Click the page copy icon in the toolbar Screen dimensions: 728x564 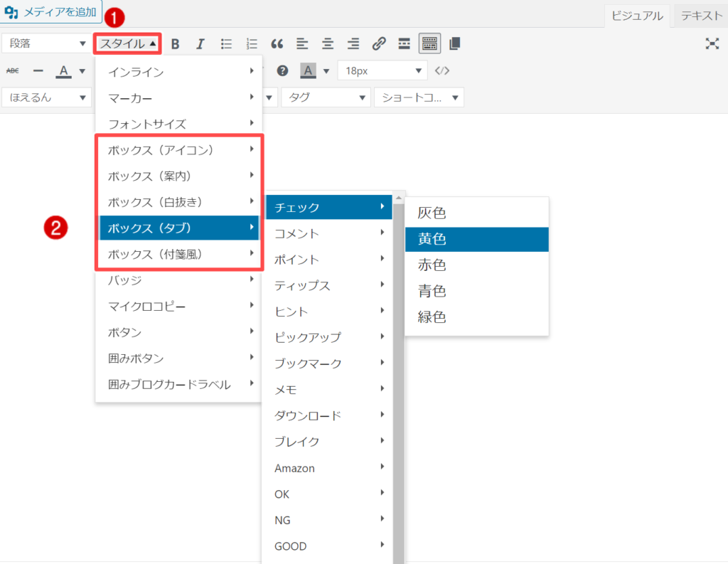tap(455, 43)
